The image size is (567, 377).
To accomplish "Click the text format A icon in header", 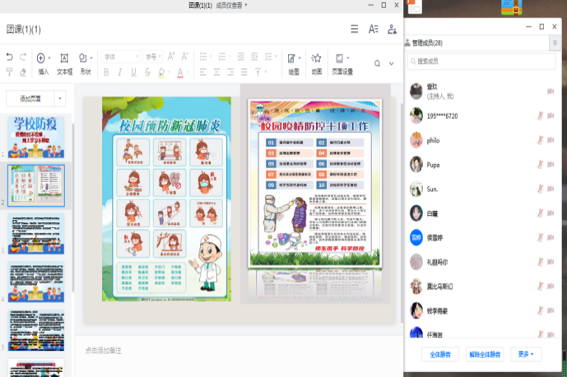I will [x=373, y=29].
